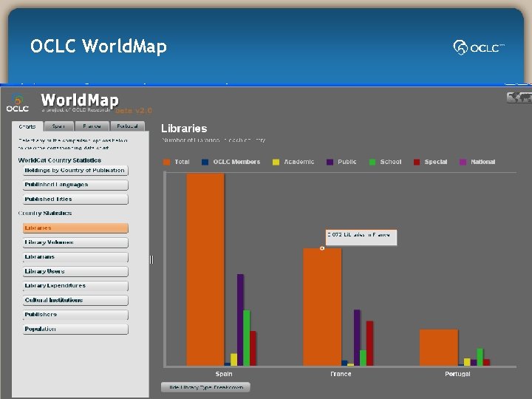Switch to the France tab
The width and height of the screenshot is (532, 399).
click(92, 126)
